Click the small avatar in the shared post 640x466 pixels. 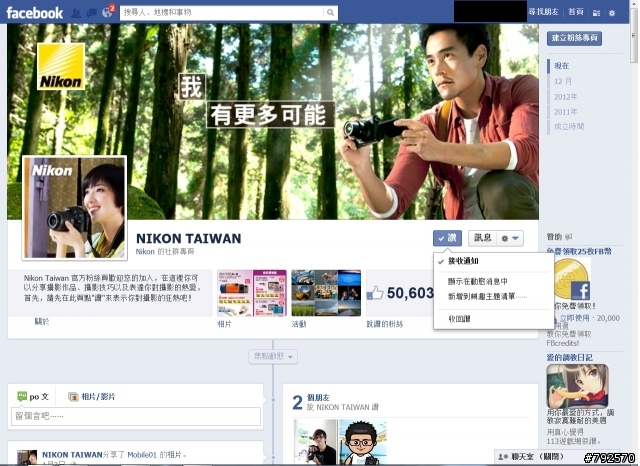point(27,457)
